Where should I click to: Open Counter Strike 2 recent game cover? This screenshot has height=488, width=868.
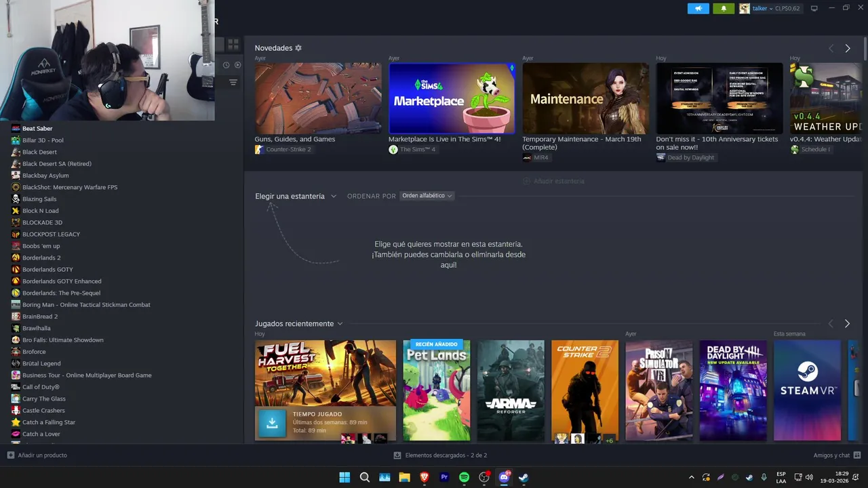point(585,390)
